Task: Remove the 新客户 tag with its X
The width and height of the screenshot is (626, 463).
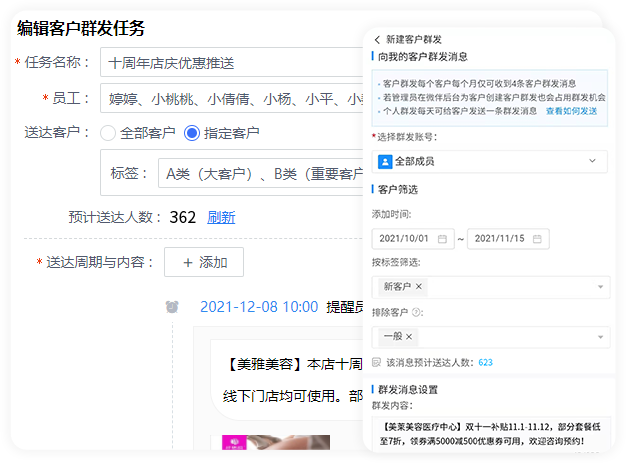Action: (418, 287)
